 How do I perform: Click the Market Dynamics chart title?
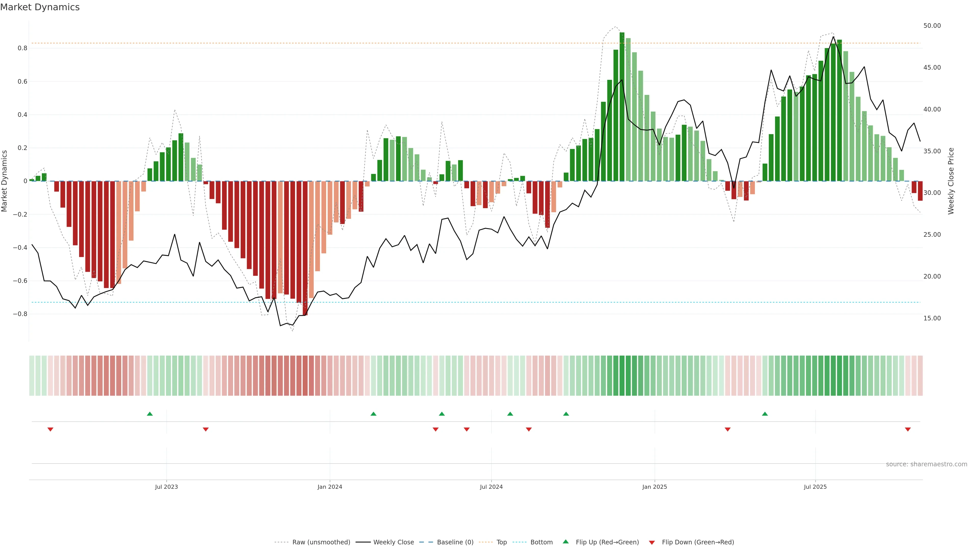coord(40,7)
